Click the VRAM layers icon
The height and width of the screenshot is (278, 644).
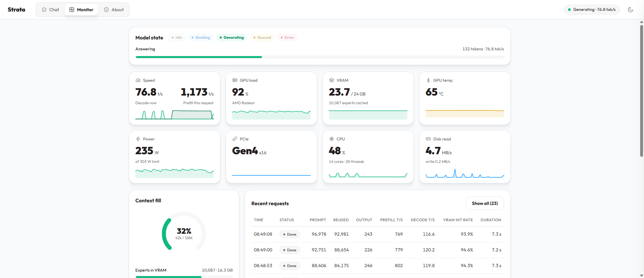click(x=332, y=80)
